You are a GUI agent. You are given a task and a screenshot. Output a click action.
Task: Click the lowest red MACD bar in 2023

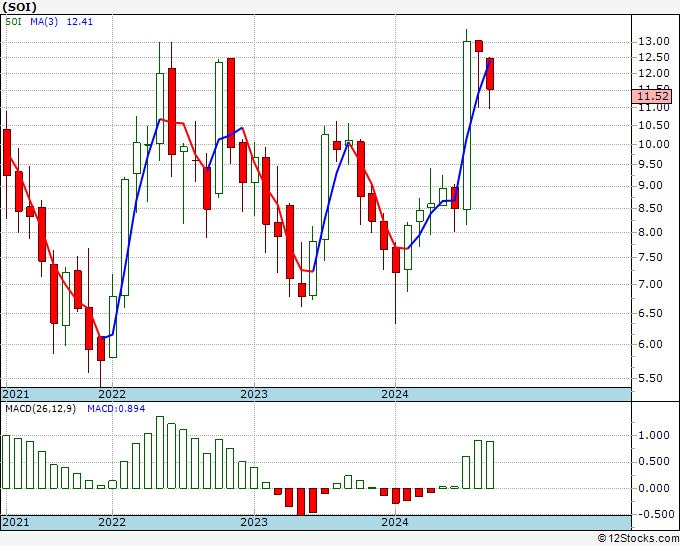(x=301, y=502)
